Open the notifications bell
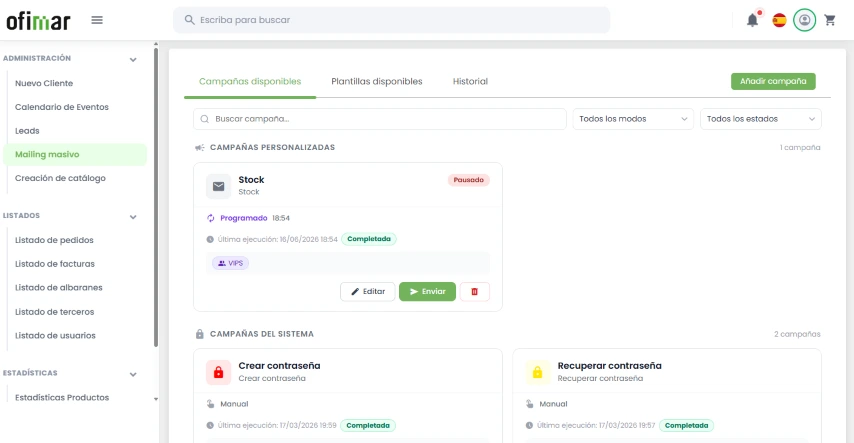 point(752,20)
